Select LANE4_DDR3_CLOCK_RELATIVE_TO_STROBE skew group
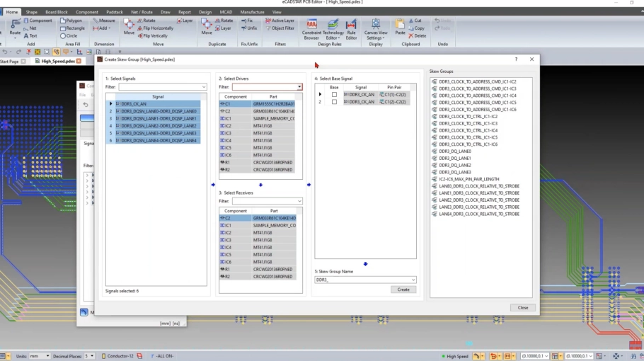 479,214
